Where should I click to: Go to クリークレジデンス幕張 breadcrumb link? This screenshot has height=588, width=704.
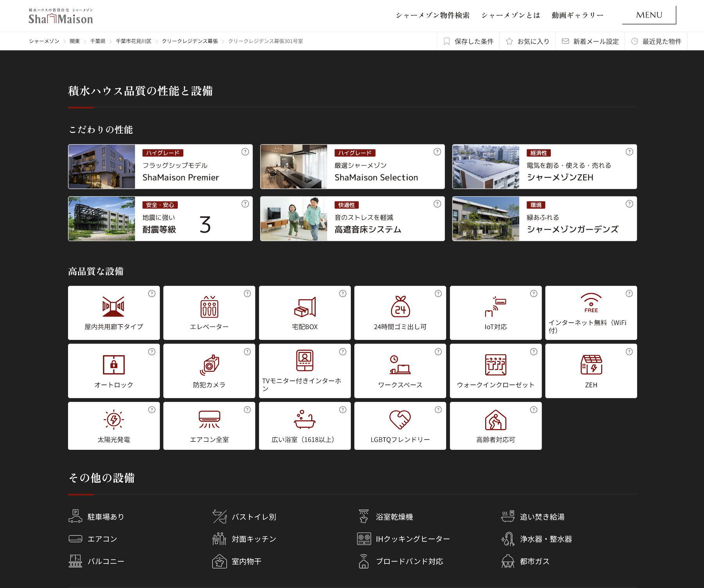[x=190, y=41]
